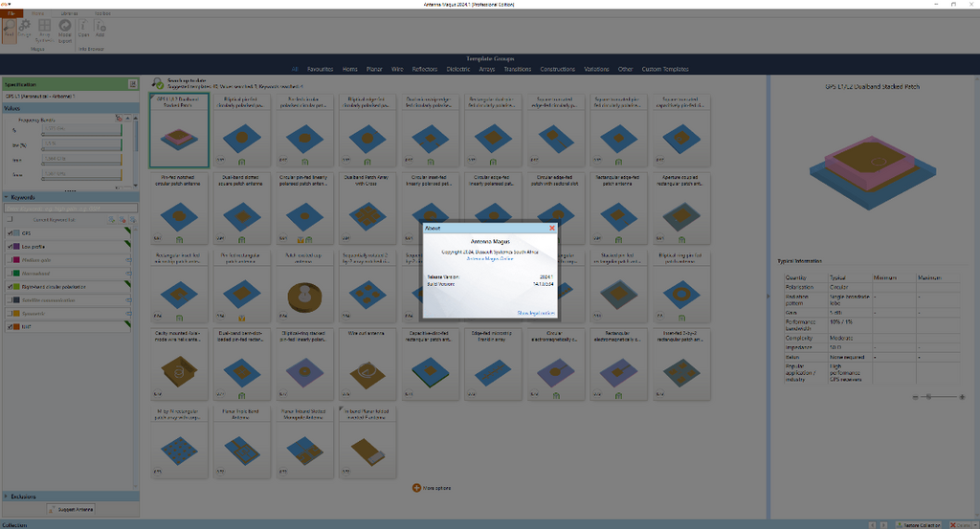The image size is (980, 529).
Task: Switch to the Libraries ribbon tab
Action: tap(69, 13)
